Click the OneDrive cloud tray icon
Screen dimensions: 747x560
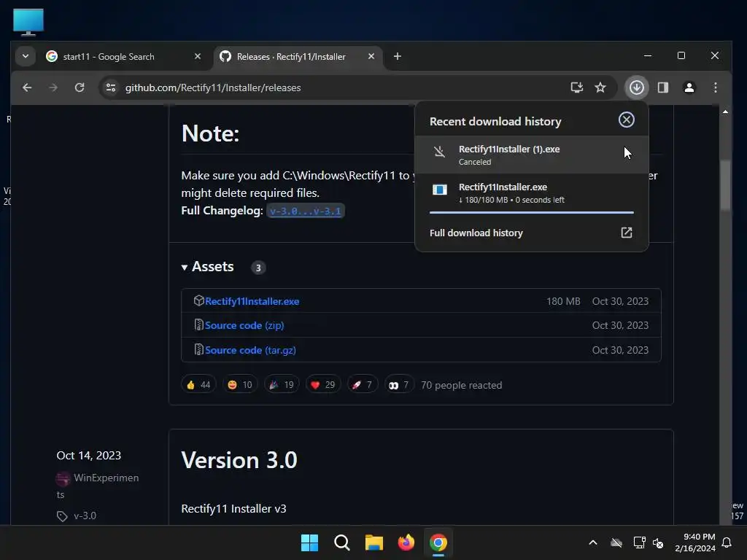tap(616, 542)
